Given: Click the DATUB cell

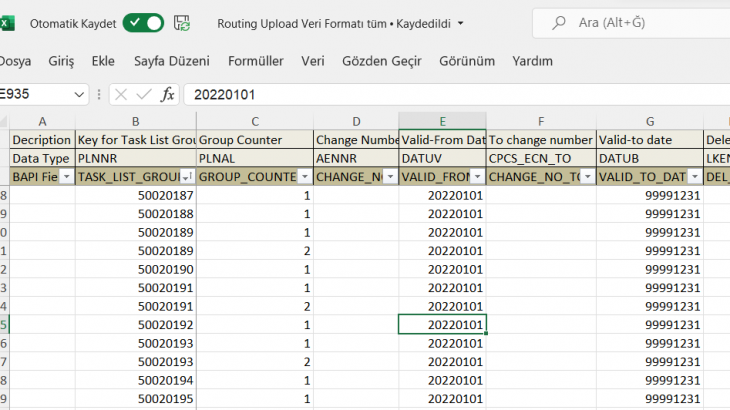Looking at the screenshot, I should point(650,159).
